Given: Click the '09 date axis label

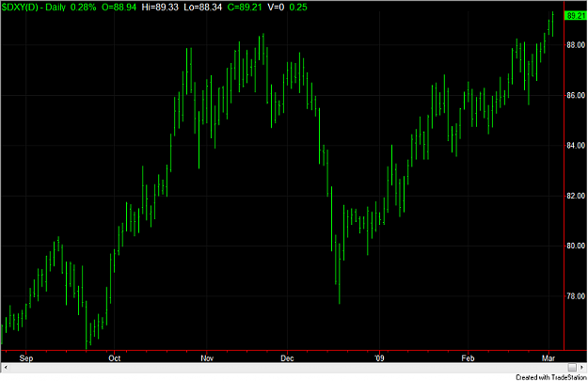Looking at the screenshot, I should click(x=379, y=358).
